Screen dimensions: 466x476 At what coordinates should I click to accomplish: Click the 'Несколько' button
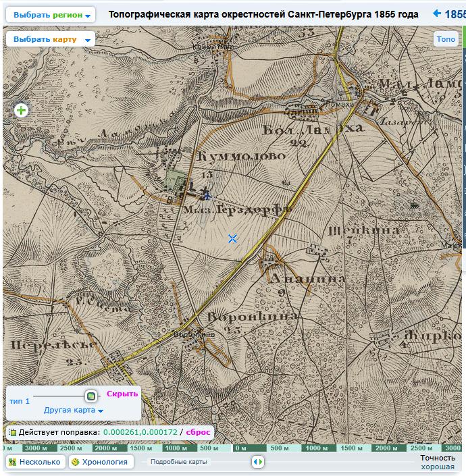pos(36,462)
